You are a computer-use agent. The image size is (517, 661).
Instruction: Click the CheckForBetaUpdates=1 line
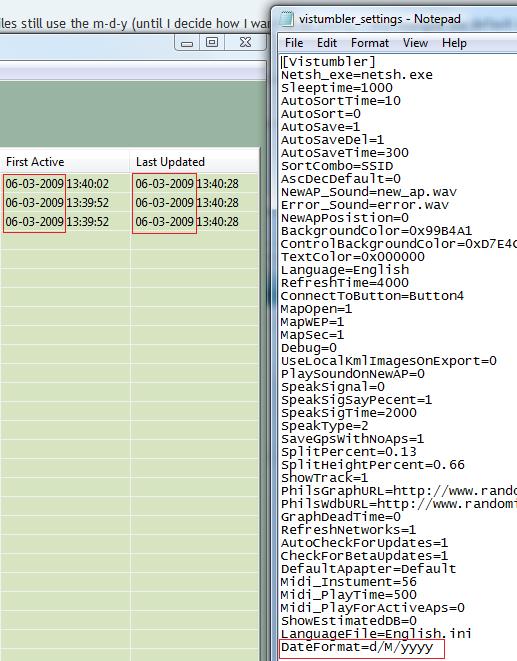pos(364,556)
